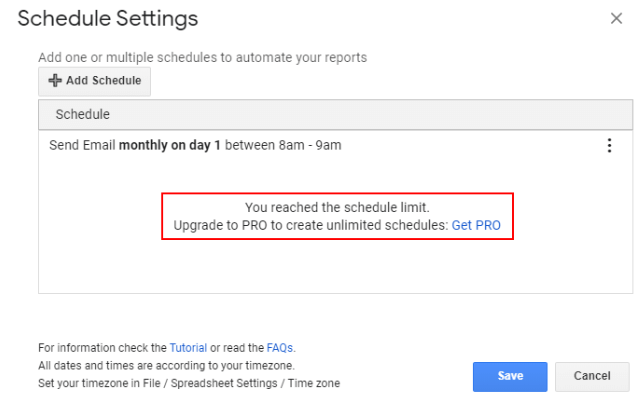Open the FAQs link

(279, 348)
